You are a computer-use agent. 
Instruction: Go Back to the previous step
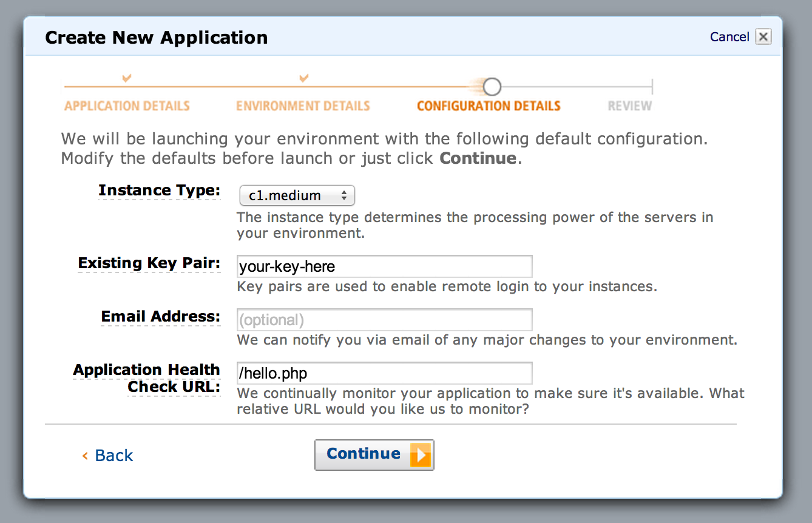(x=108, y=456)
